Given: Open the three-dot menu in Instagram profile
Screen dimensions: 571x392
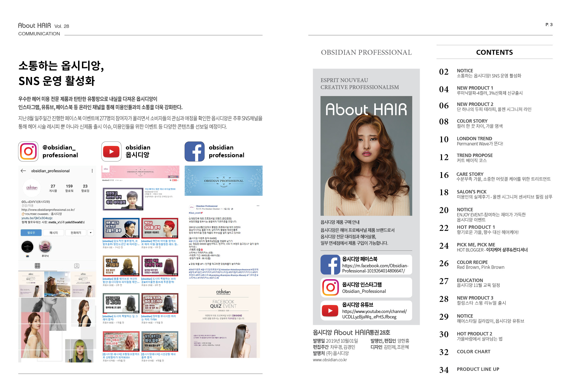Looking at the screenshot, I should [x=92, y=171].
